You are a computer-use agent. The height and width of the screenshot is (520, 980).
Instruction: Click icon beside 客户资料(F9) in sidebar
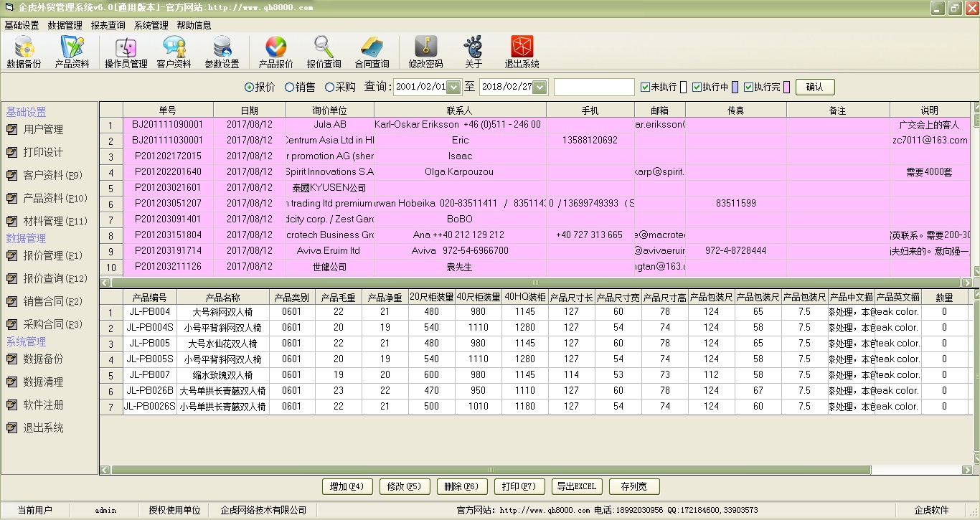pos(11,176)
